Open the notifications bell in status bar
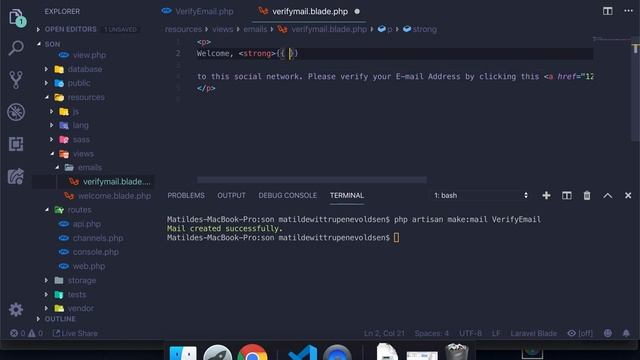This screenshot has height=360, width=640. pos(626,333)
